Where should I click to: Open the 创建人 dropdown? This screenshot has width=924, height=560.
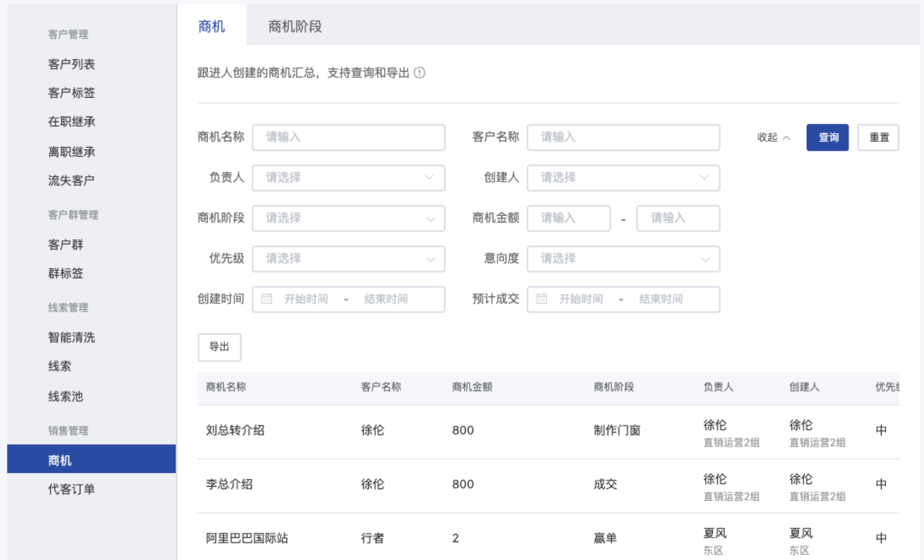(624, 178)
